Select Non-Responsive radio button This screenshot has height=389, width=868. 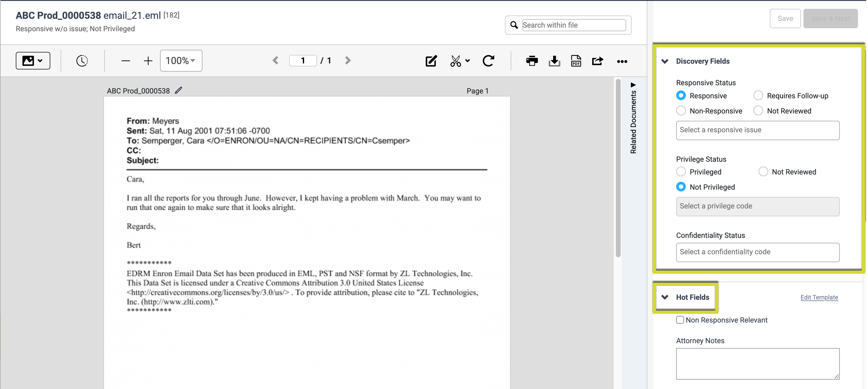(x=681, y=111)
